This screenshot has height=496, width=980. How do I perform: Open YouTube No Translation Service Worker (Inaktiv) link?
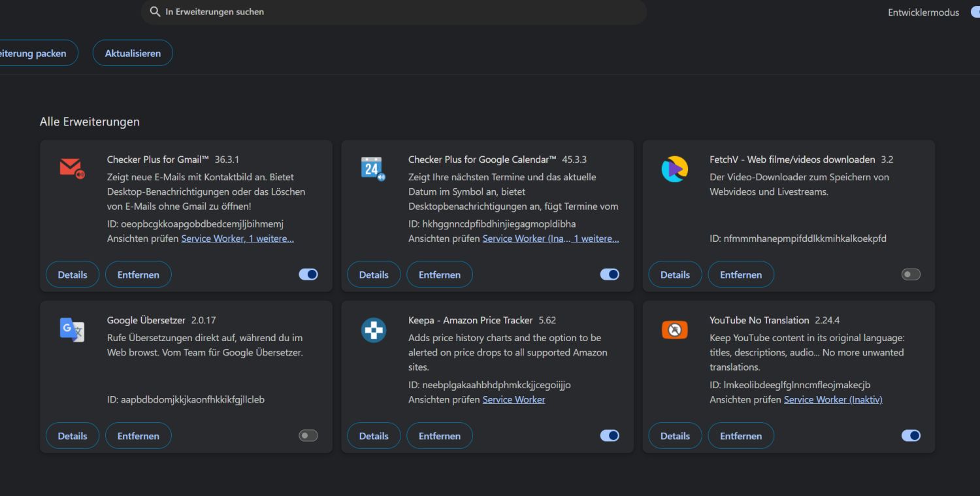click(x=833, y=399)
